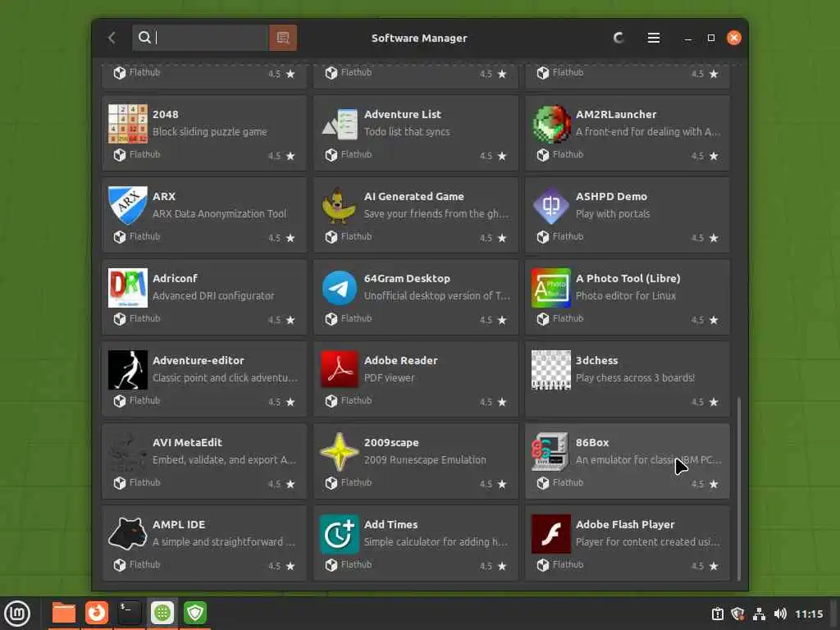
Task: Click the loading spinner indicator
Action: (x=619, y=38)
